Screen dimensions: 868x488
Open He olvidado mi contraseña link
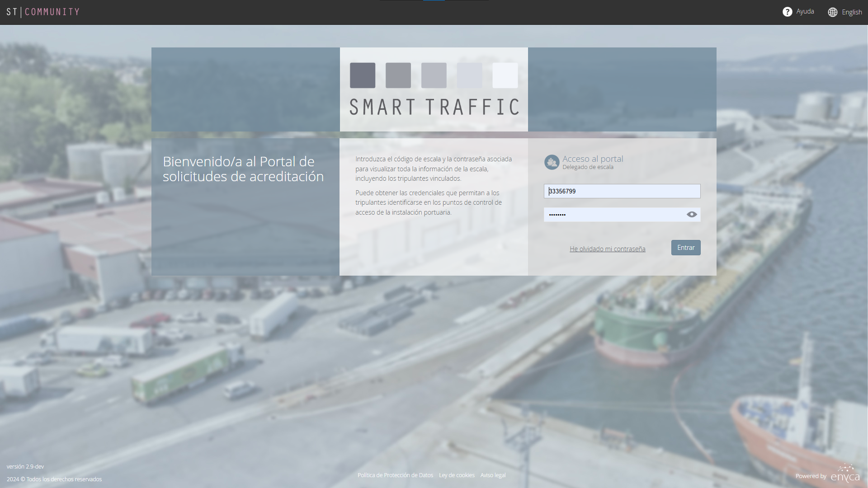coord(608,249)
